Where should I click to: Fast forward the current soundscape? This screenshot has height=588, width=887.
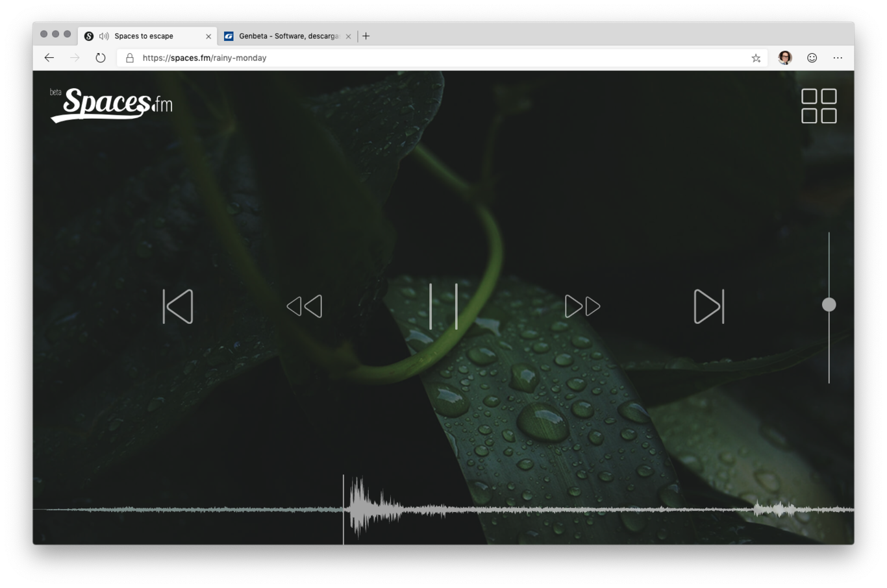582,306
